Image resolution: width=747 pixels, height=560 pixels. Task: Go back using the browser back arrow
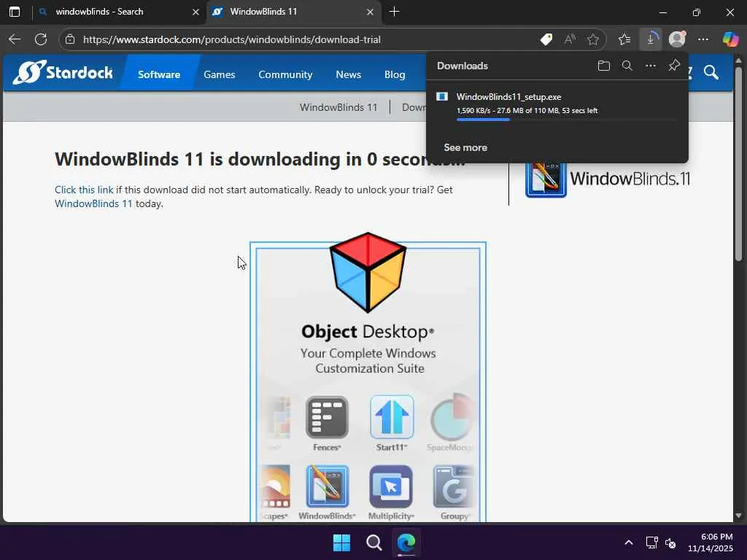click(15, 39)
